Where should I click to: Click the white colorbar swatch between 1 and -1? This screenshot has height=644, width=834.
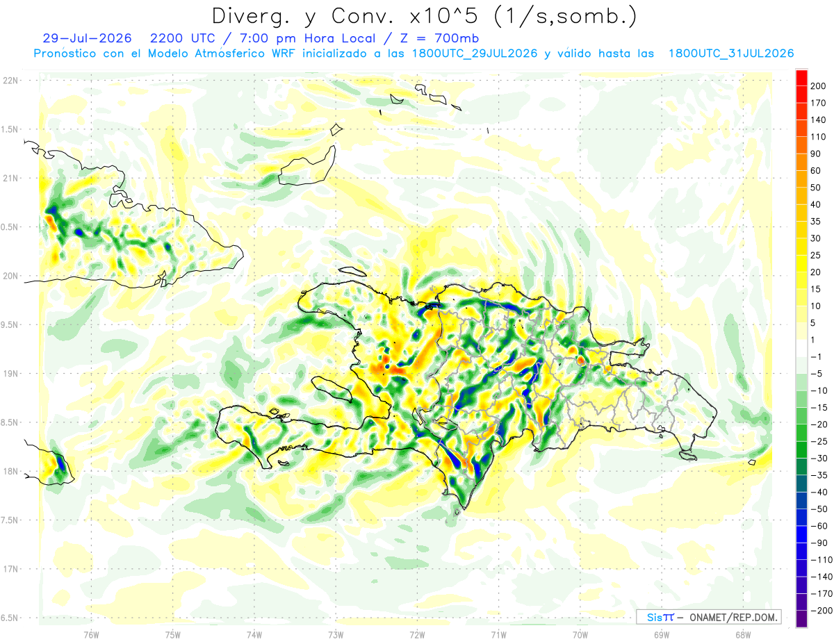pyautogui.click(x=801, y=349)
